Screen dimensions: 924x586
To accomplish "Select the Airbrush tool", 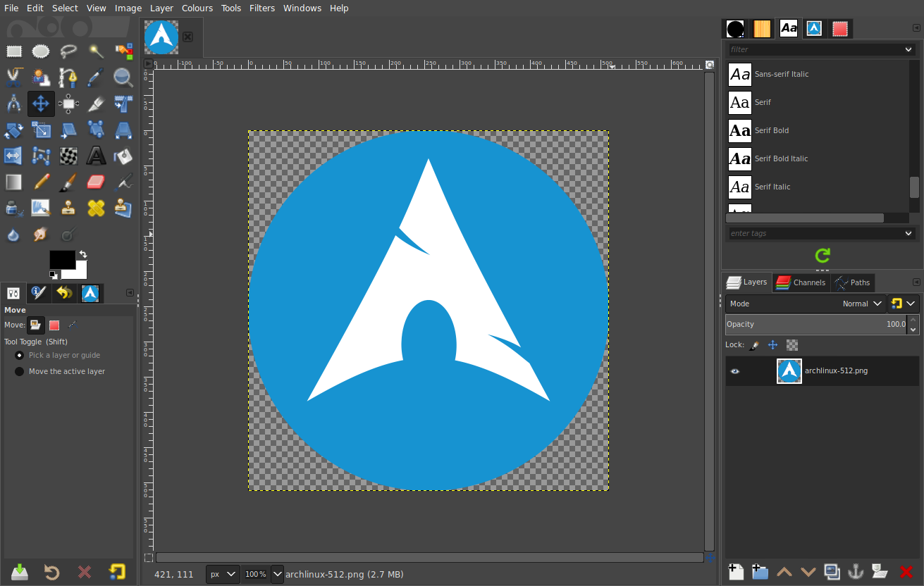I will click(x=123, y=182).
